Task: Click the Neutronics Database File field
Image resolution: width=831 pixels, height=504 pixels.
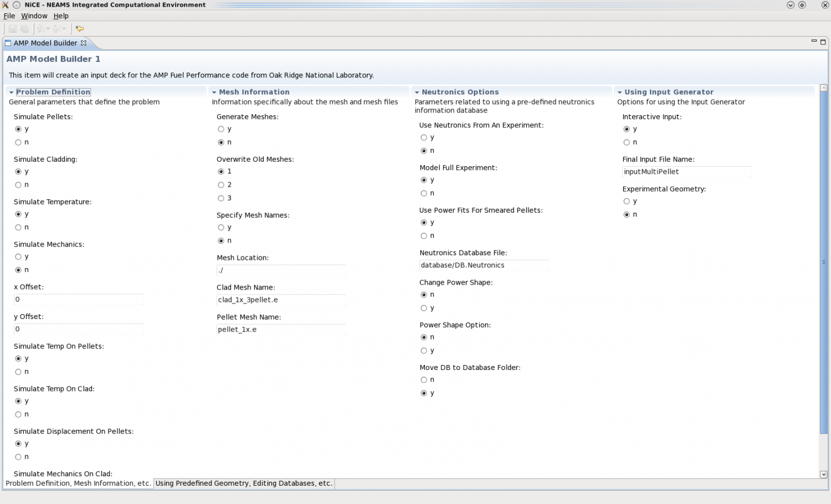Action: tap(484, 265)
